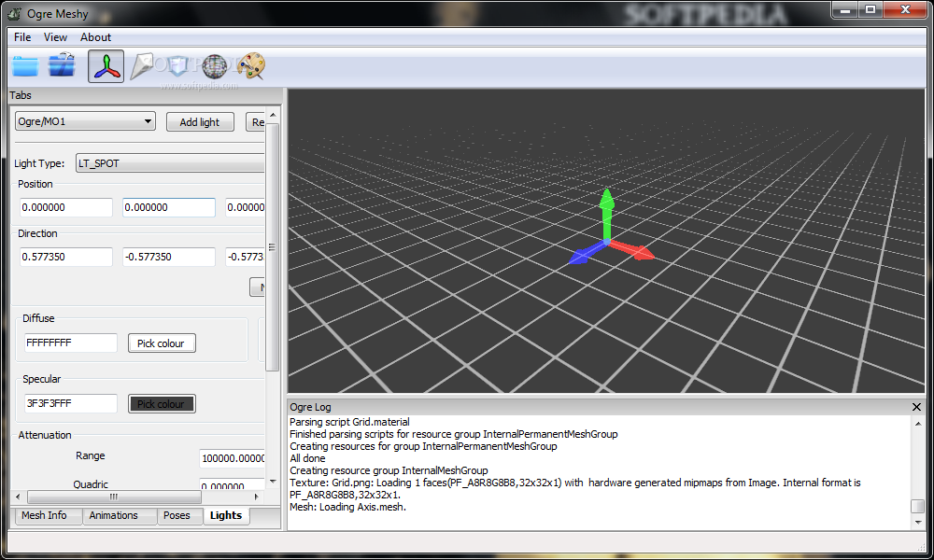Click the partially visible Re button
This screenshot has height=560, width=934.
coord(256,122)
